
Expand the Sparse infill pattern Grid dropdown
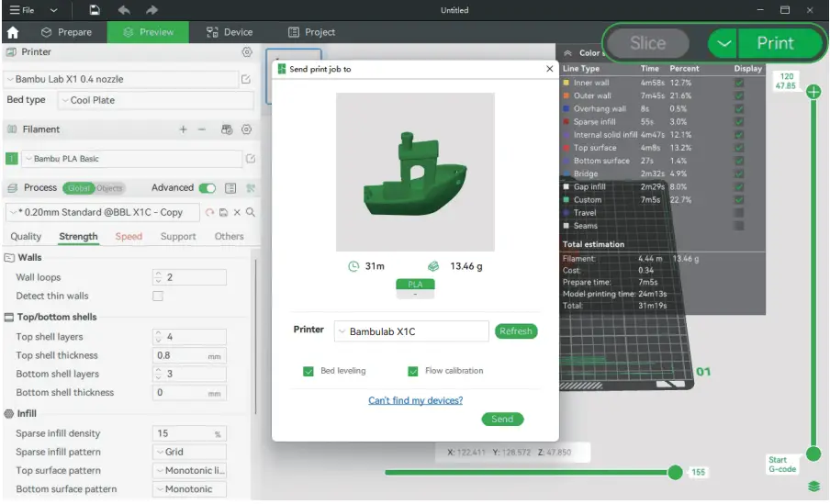click(x=189, y=452)
